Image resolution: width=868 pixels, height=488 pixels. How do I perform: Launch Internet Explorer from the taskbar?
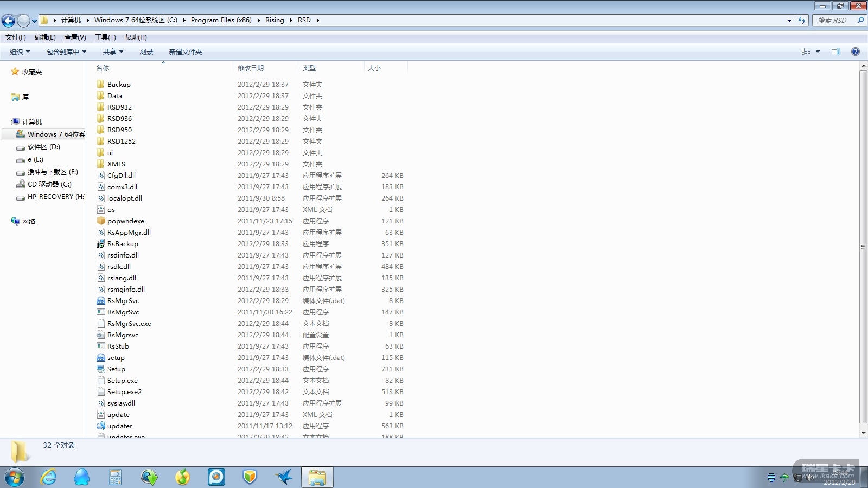[49, 477]
